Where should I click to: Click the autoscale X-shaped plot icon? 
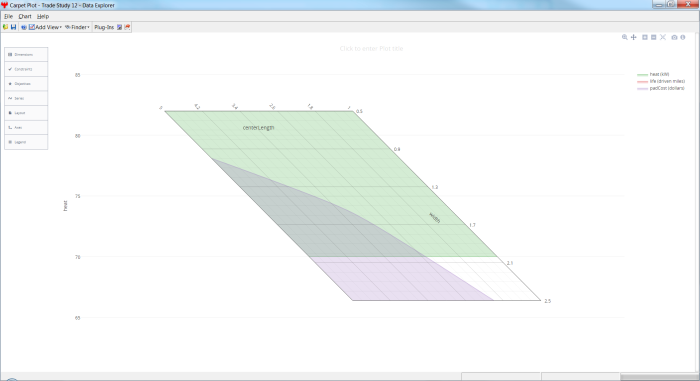tap(663, 38)
